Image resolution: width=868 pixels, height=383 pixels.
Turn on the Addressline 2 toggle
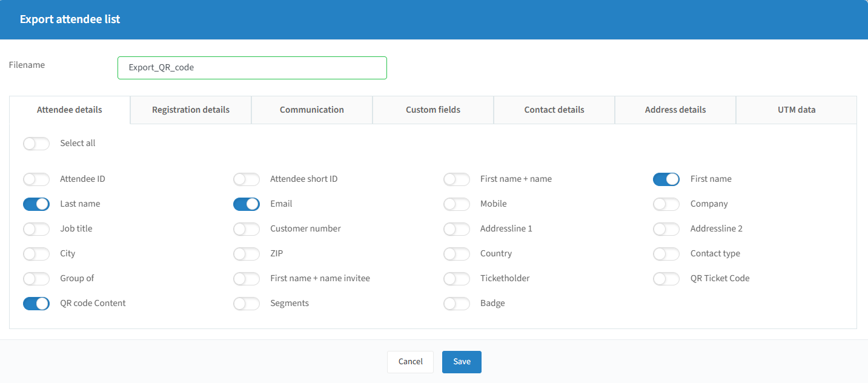tap(666, 229)
